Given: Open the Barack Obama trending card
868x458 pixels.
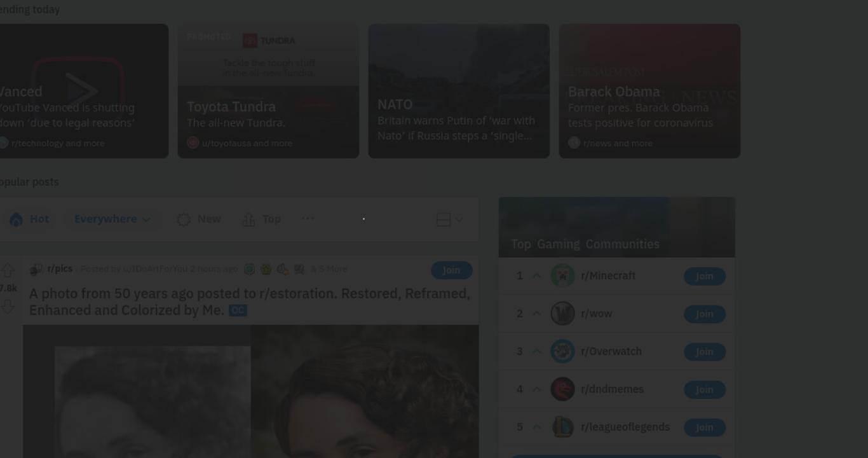Looking at the screenshot, I should (x=649, y=91).
